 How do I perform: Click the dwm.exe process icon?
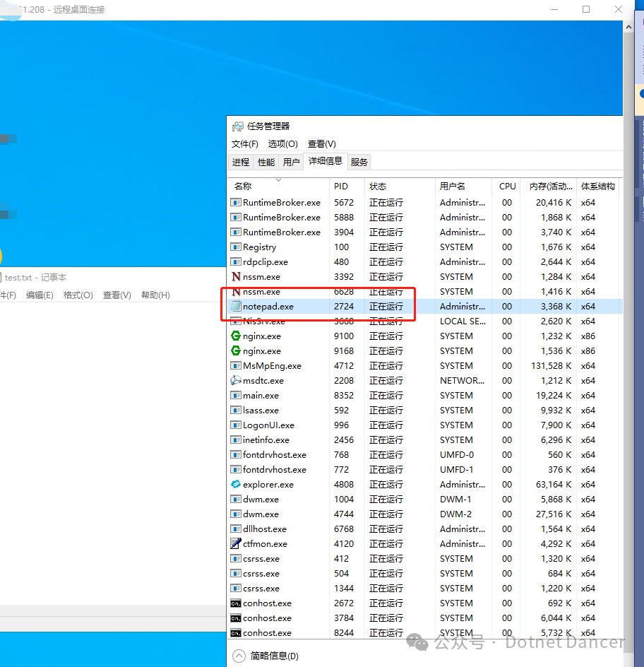[237, 499]
